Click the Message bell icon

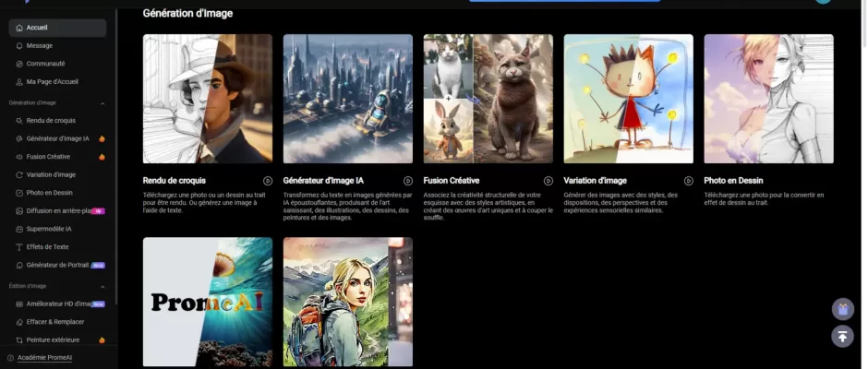tap(19, 46)
